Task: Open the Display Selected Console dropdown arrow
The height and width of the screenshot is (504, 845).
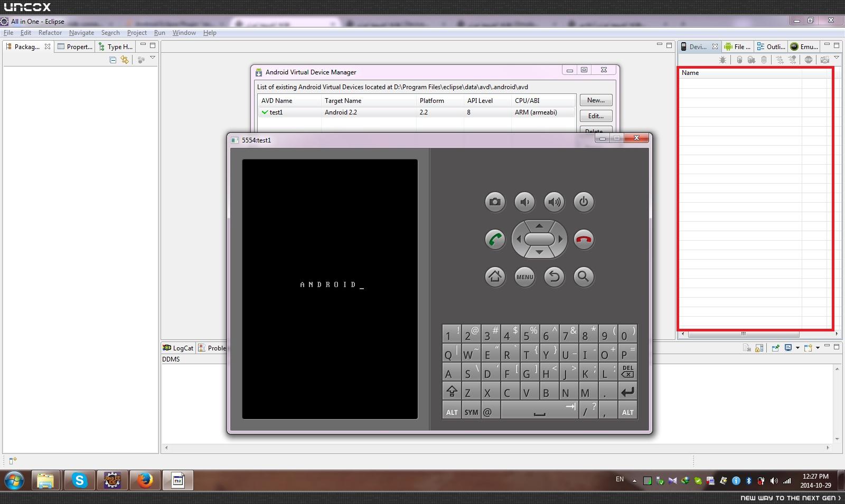Action: pos(797,348)
